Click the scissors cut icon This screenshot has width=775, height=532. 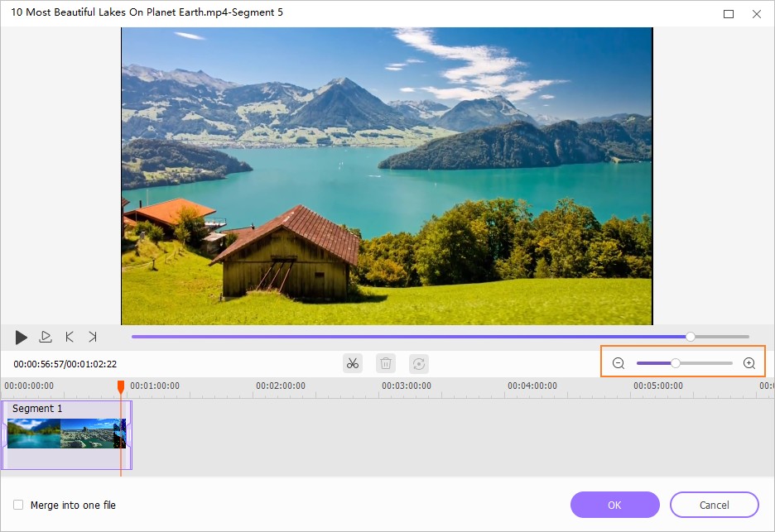click(353, 363)
